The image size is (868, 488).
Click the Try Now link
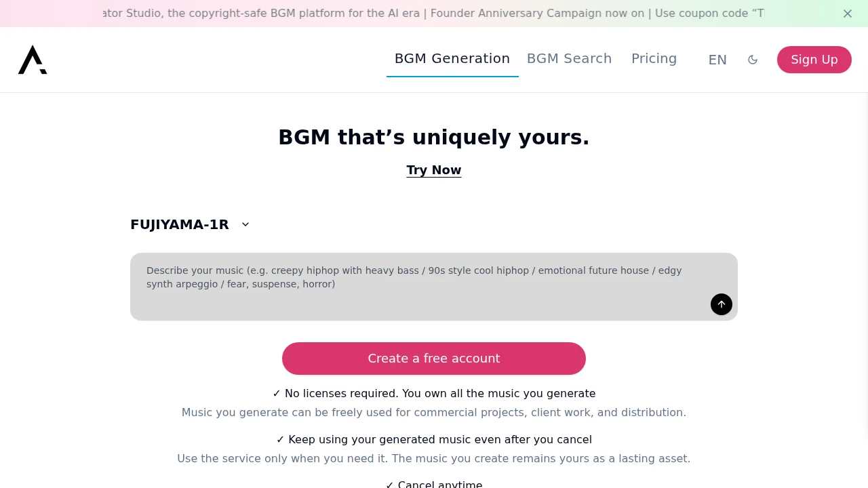[434, 170]
